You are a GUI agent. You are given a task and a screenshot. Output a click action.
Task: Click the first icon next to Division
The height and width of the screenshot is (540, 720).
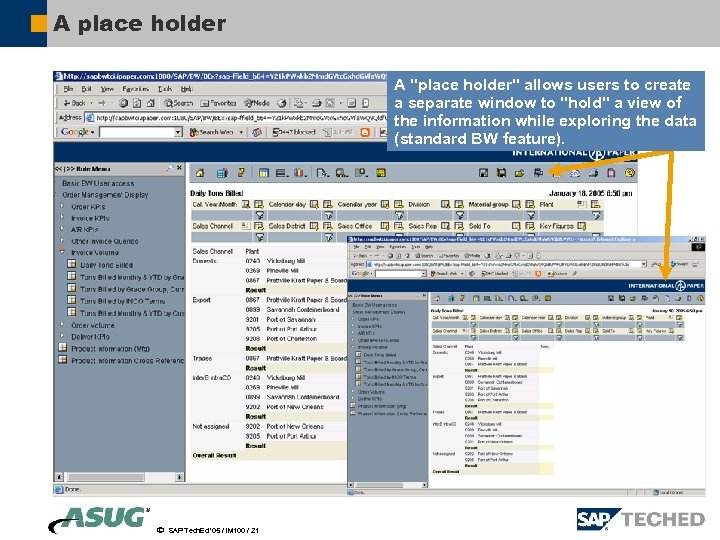coord(445,204)
